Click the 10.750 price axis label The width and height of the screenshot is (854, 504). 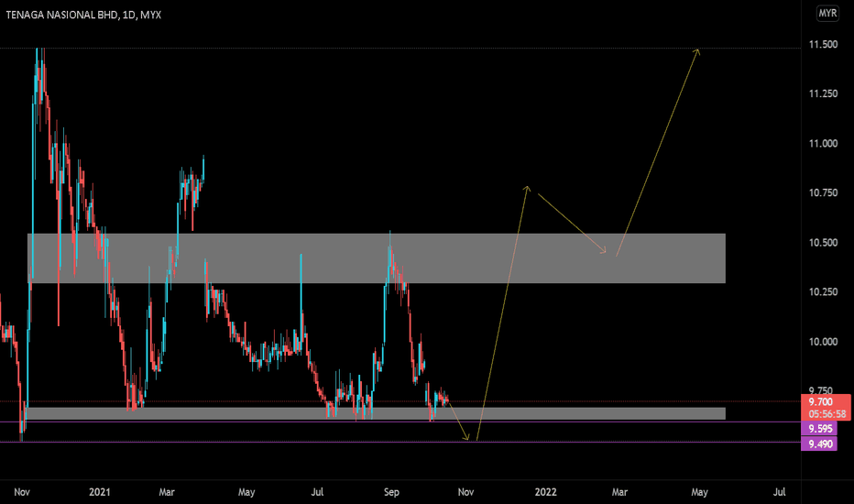pos(823,192)
